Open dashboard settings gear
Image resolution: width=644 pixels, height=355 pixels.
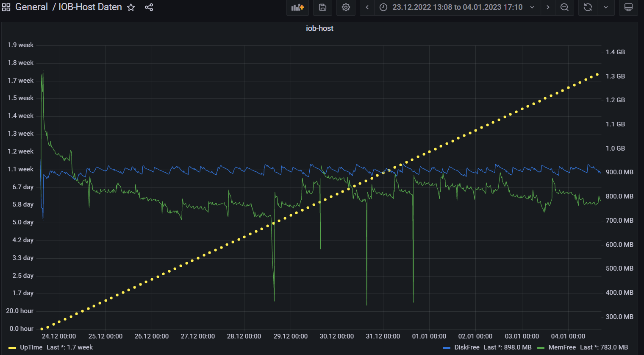pyautogui.click(x=346, y=7)
